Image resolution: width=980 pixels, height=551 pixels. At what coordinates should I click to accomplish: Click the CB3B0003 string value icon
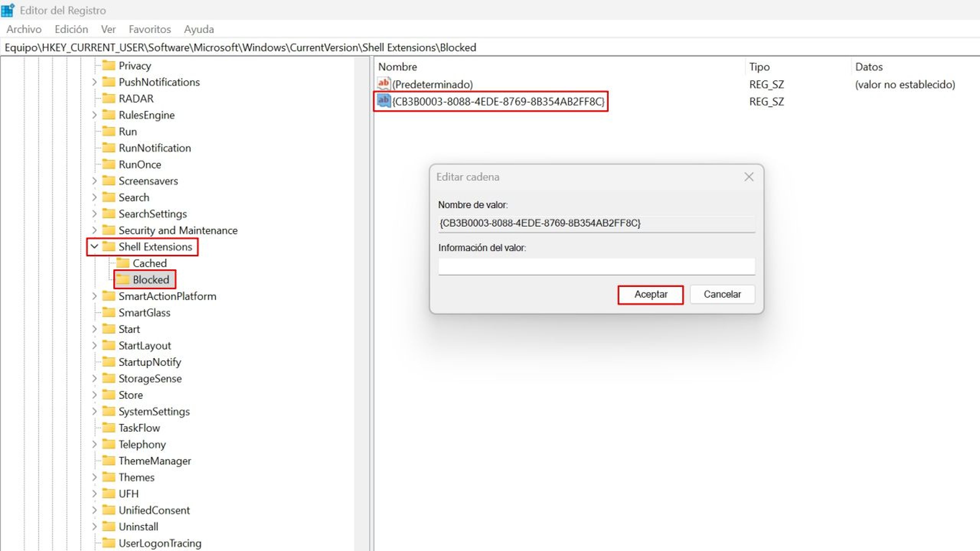[384, 101]
